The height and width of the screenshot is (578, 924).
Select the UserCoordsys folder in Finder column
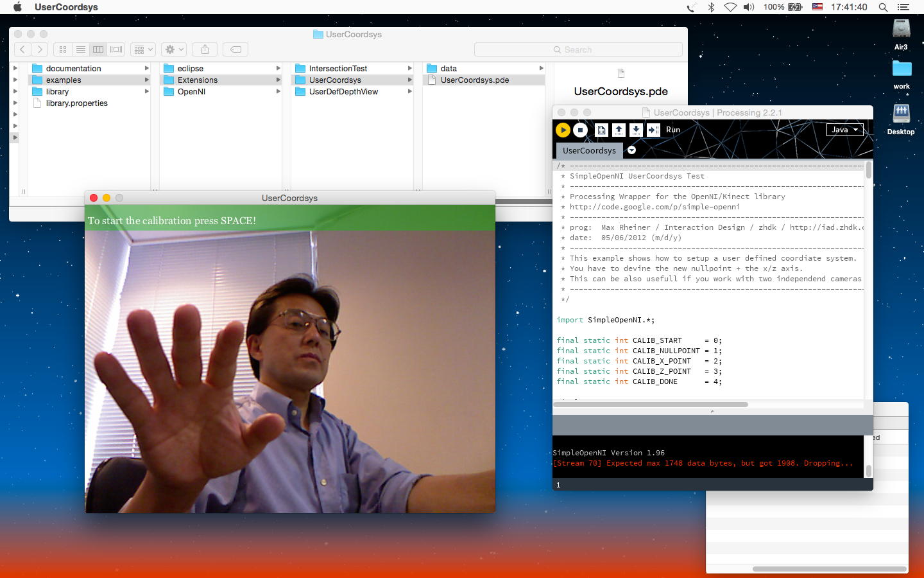(352, 80)
